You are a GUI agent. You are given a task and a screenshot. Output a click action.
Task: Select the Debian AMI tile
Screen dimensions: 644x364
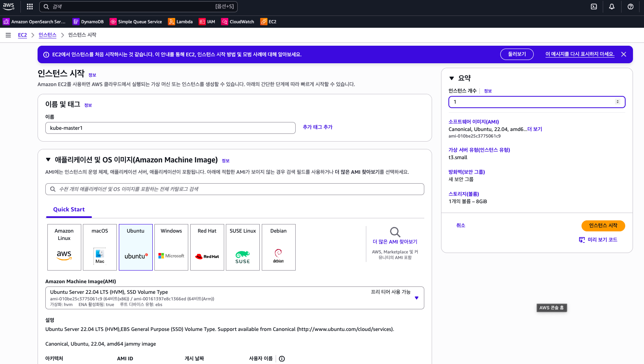click(279, 247)
